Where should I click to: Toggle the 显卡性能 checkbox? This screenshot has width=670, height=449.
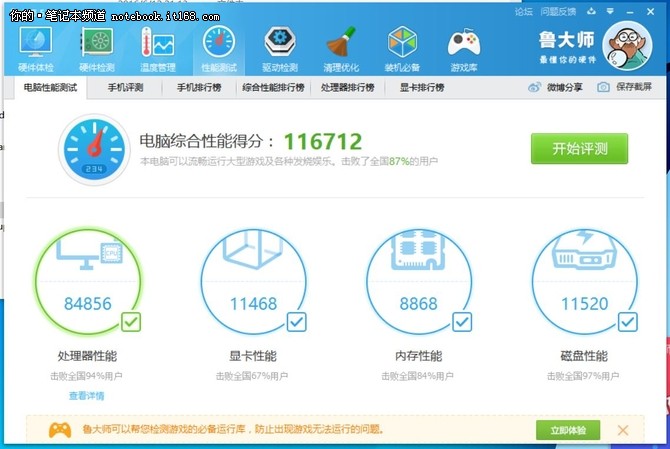click(x=296, y=322)
